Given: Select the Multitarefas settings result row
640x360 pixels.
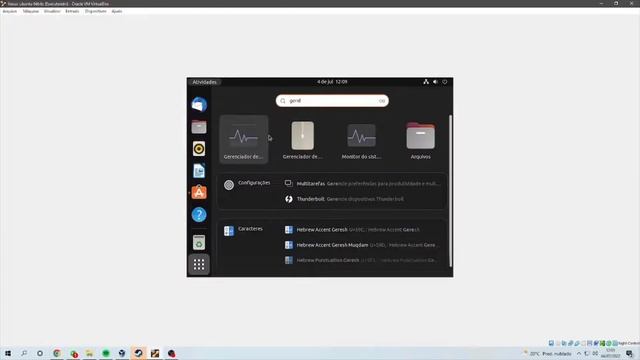Looking at the screenshot, I should point(362,184).
